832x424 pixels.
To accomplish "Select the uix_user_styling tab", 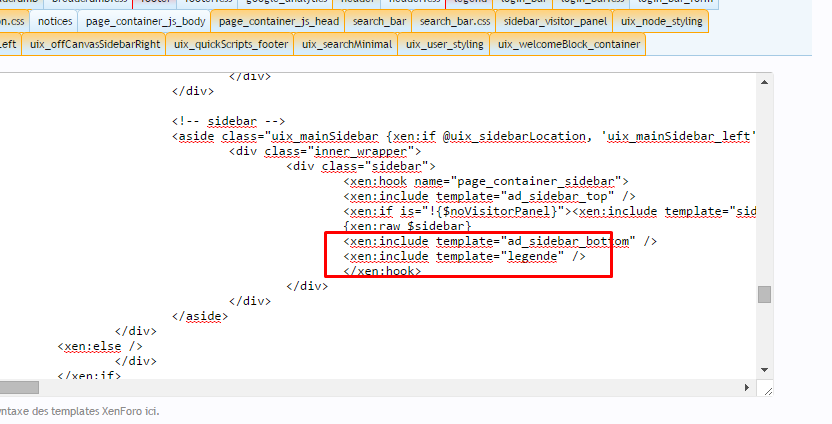I will (x=448, y=44).
